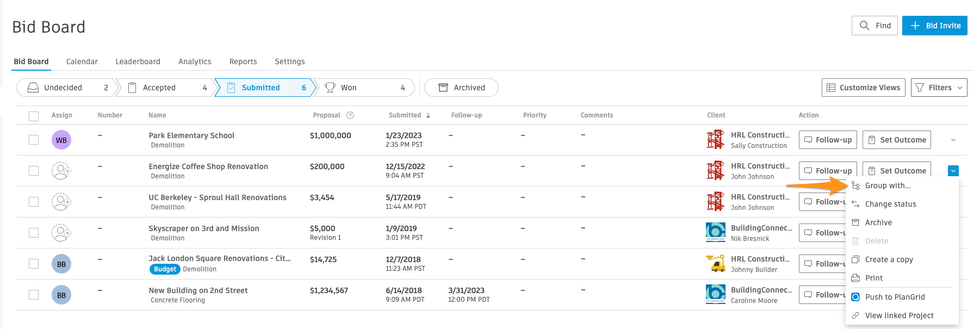This screenshot has width=980, height=329.
Task: Click assign-user icon for UC Berkeley row
Action: click(x=61, y=202)
